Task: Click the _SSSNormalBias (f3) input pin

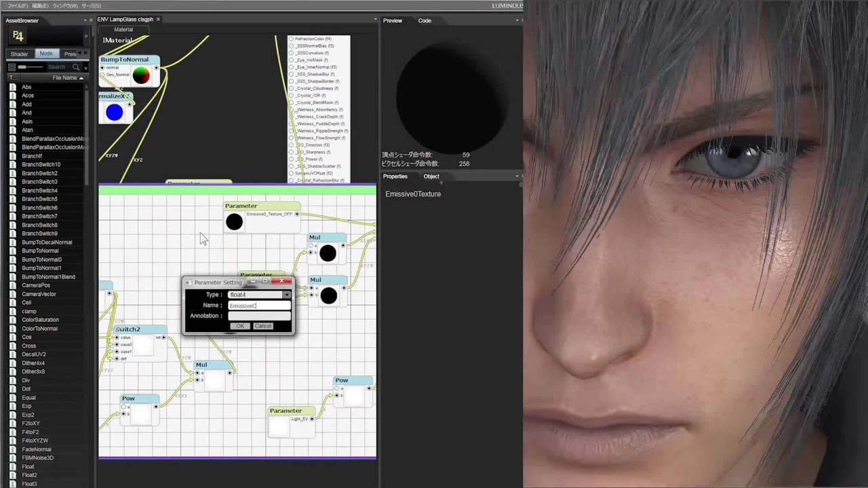Action: point(292,46)
